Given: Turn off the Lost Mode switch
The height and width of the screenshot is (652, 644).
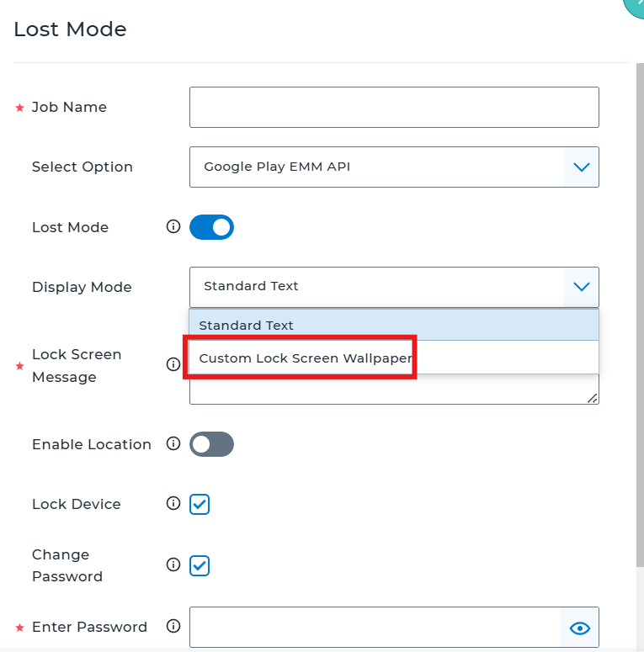Looking at the screenshot, I should (212, 227).
